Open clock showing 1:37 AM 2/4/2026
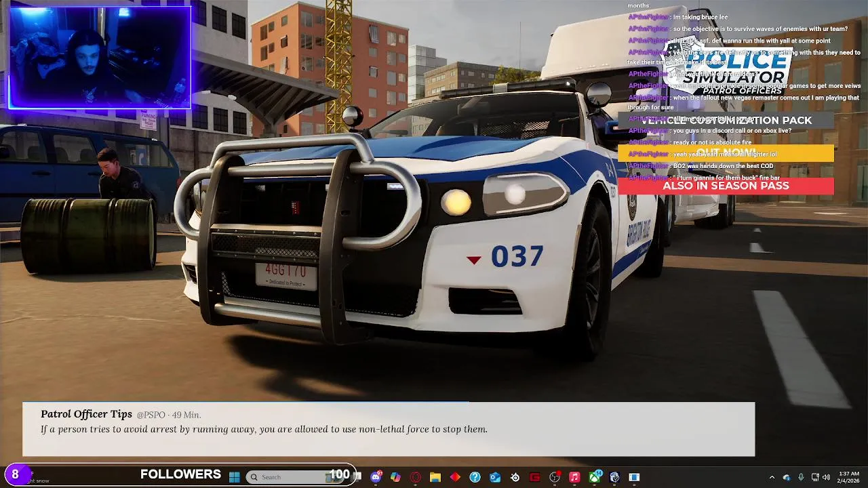Screen dimensions: 868x488 click(849, 477)
